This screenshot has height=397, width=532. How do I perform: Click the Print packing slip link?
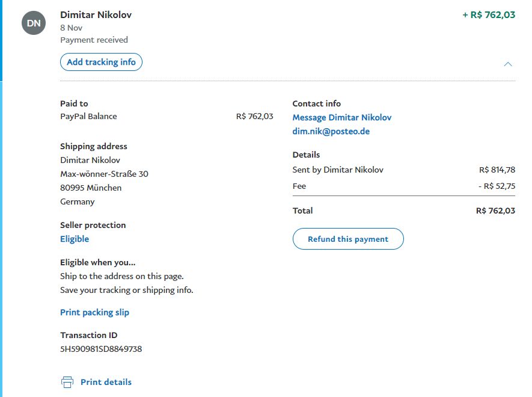(x=94, y=312)
